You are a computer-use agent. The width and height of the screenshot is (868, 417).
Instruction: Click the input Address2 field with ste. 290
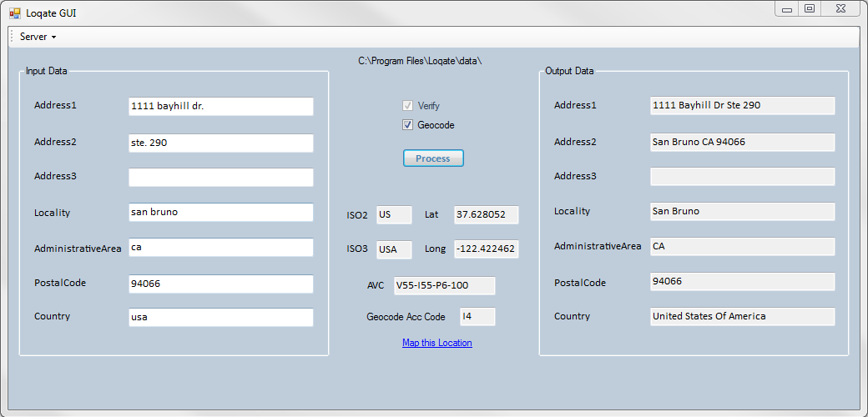(221, 143)
